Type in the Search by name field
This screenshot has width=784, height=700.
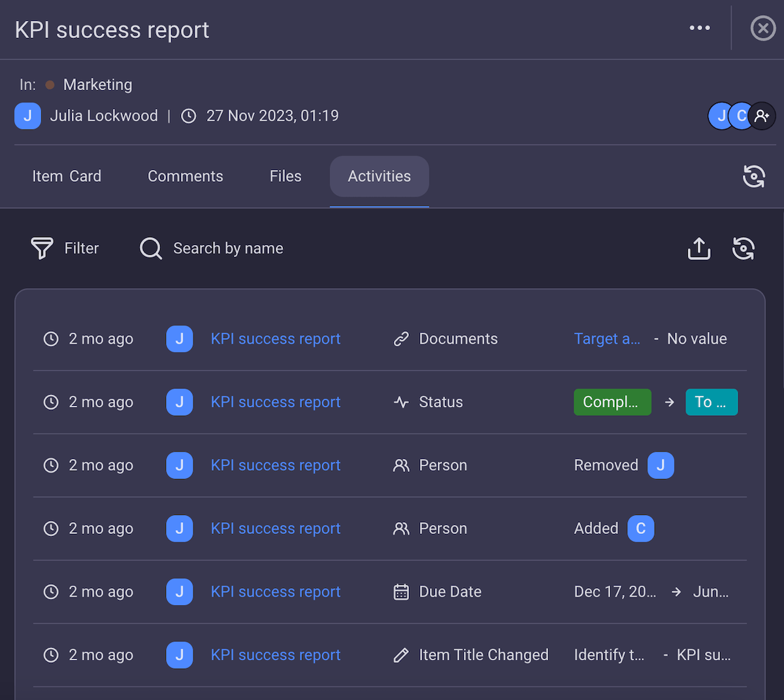pos(228,248)
